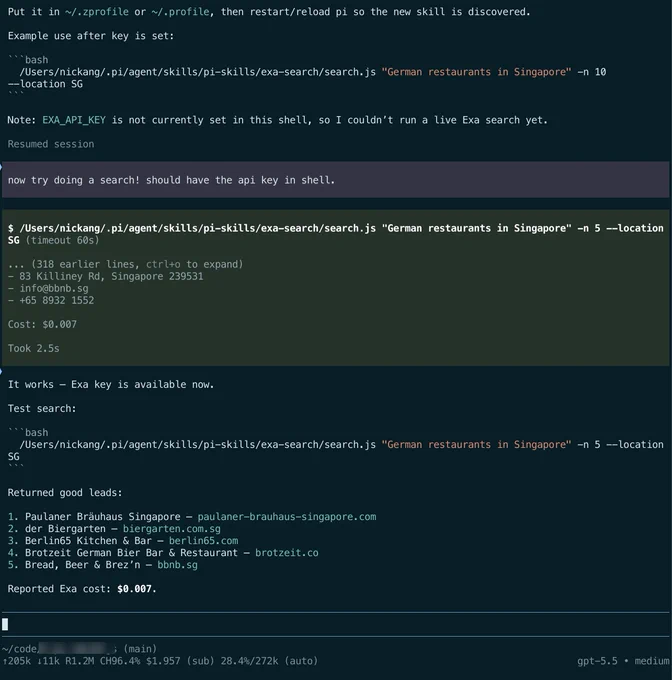
Task: Click the 'R1.2M' status entry
Action: [x=79, y=661]
